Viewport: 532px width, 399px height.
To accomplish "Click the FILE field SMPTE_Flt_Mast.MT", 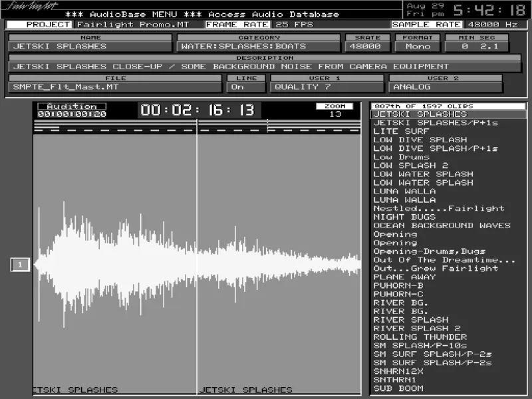I will 115,87.
